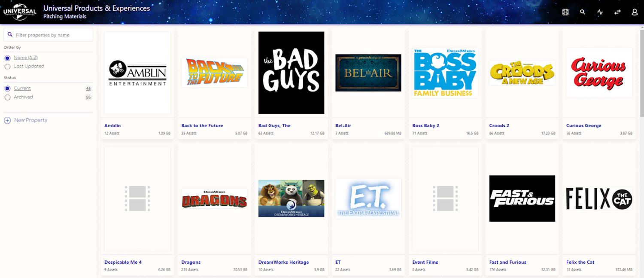Select the Last Updated order option
644x278 pixels.
[7, 67]
